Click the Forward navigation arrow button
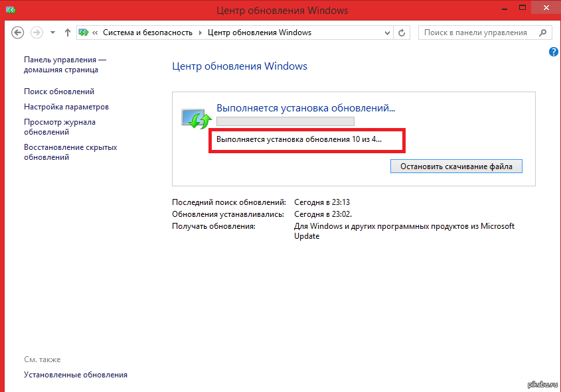 coord(37,33)
